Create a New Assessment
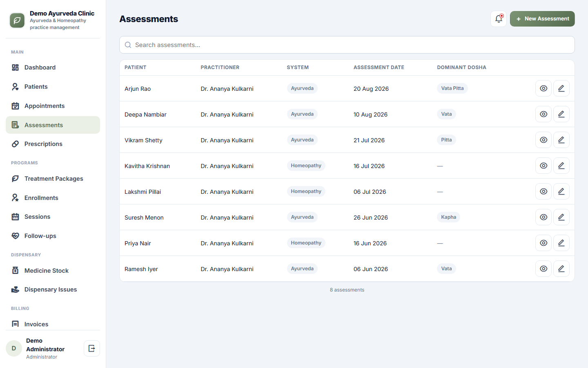The image size is (588, 368). tap(542, 19)
